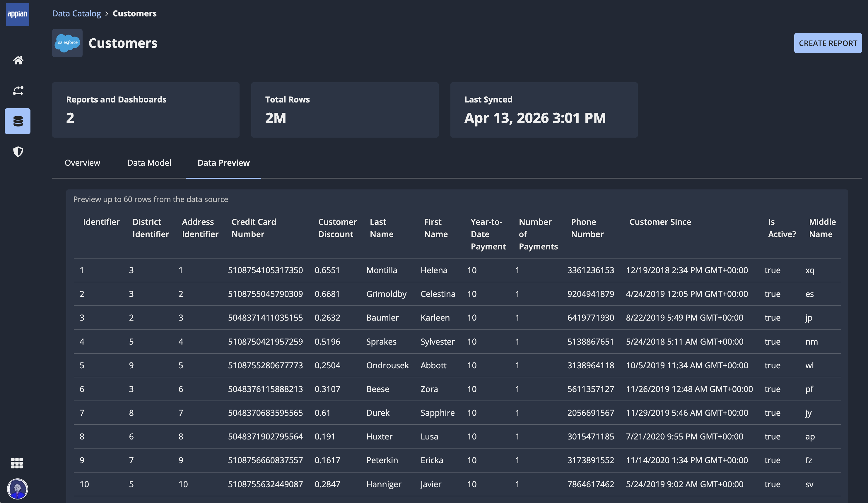
Task: Click date 12/19/2018 2:34 PM GMT+00:00
Action: pyautogui.click(x=687, y=270)
